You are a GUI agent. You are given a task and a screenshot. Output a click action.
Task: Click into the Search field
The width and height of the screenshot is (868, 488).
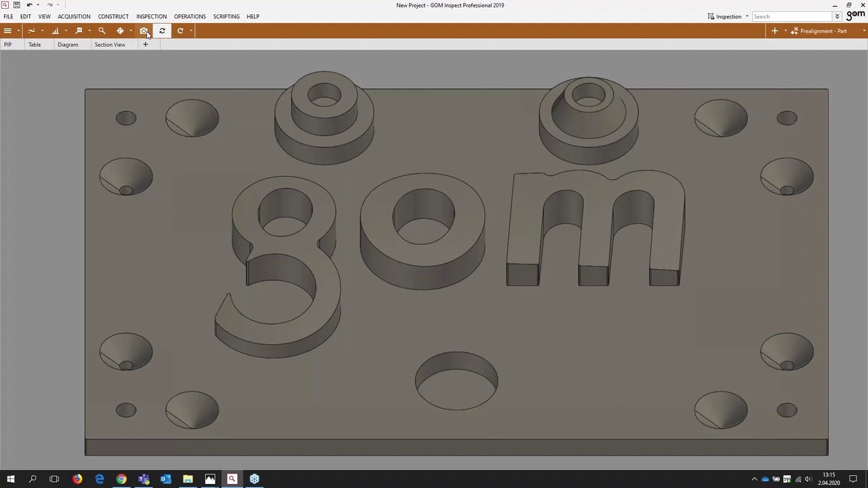coord(792,16)
